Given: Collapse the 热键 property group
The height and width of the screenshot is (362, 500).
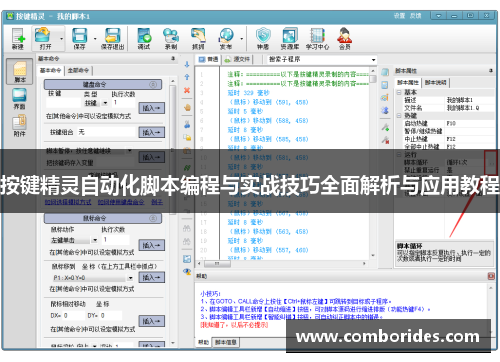Looking at the screenshot, I should tap(399, 115).
